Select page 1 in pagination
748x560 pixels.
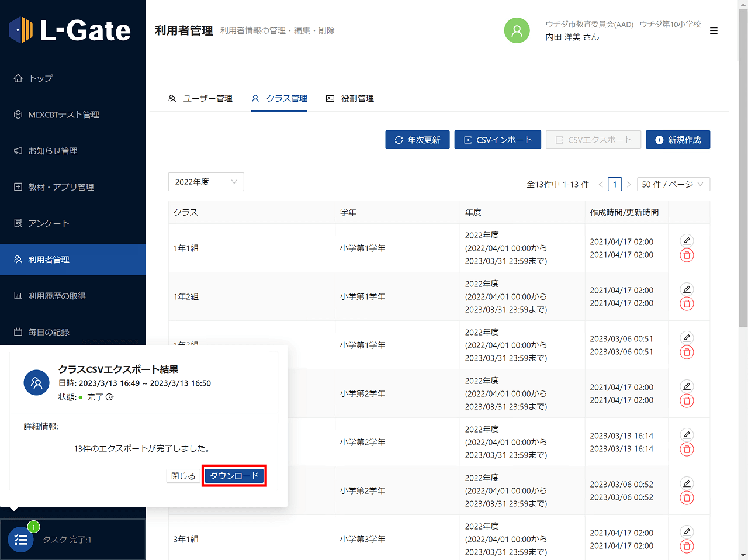coord(615,184)
